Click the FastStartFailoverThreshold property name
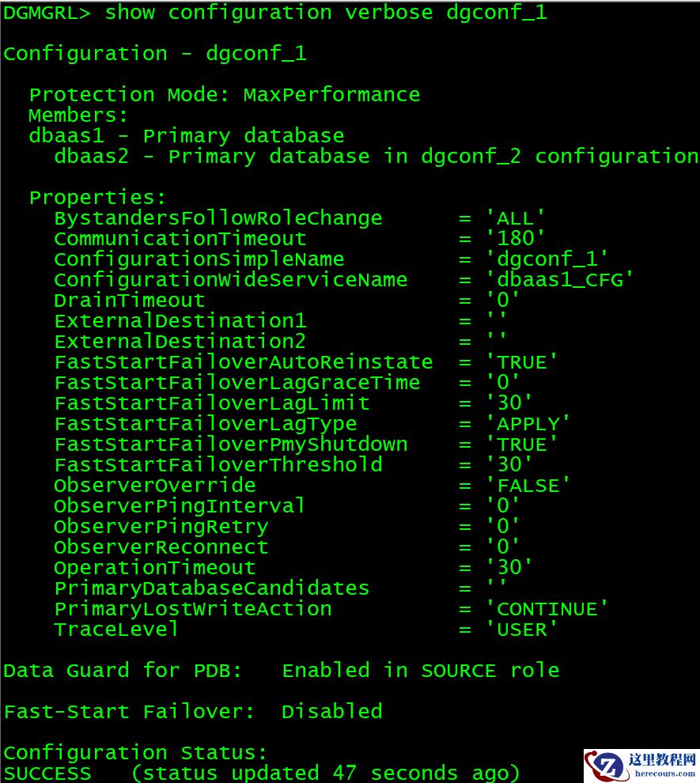700x783 pixels. 218,465
